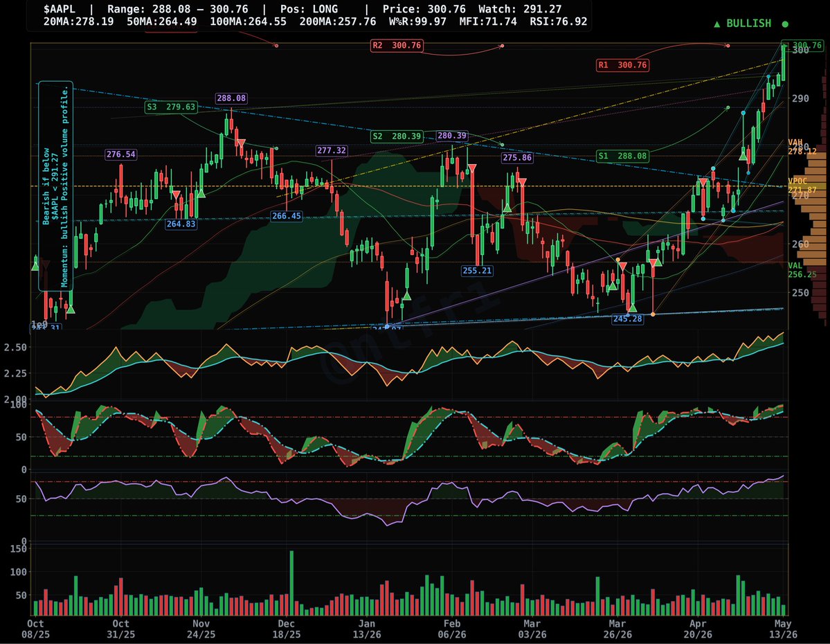Viewport: 830px width, 644px height.
Task: Click the green up-triangle before BULLISH
Action: [716, 24]
